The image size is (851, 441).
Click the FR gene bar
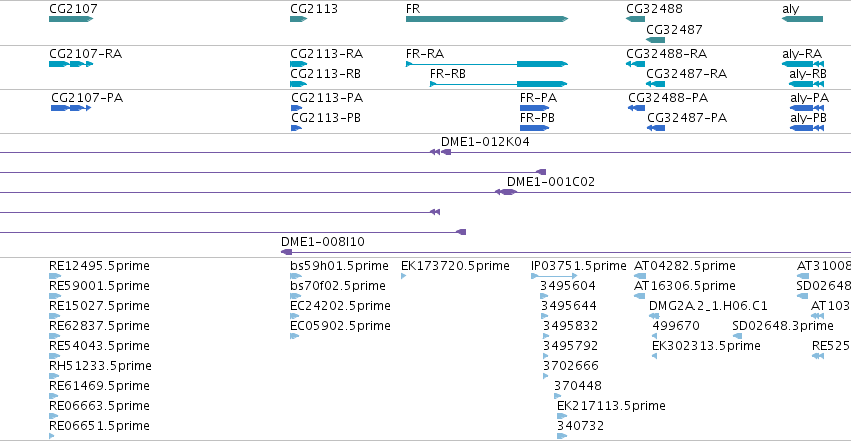(x=487, y=19)
